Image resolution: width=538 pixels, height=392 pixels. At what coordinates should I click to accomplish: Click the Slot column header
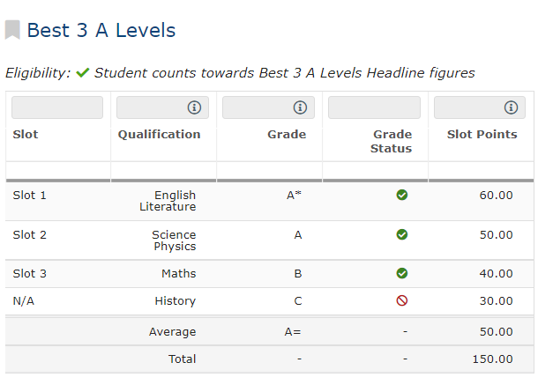tap(26, 135)
